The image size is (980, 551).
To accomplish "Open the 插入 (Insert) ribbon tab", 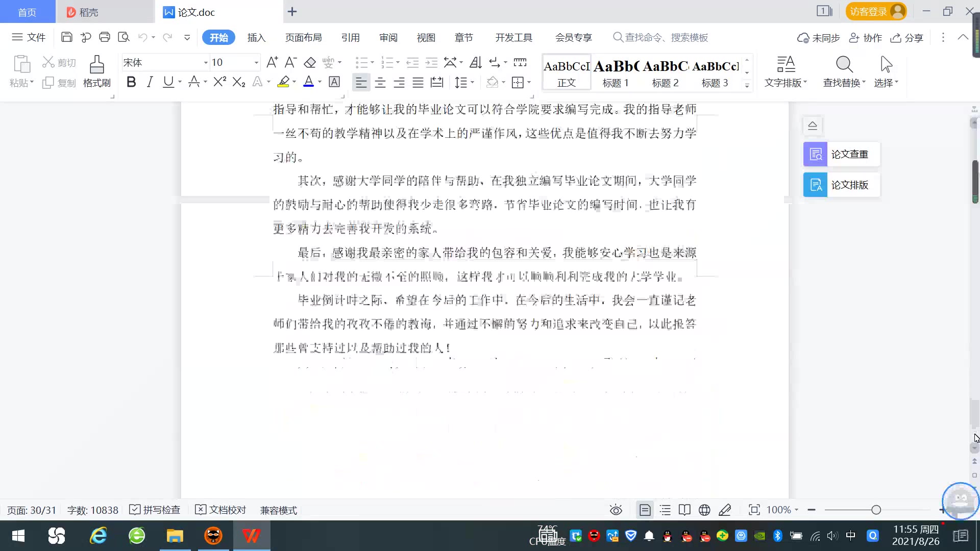I will point(256,37).
